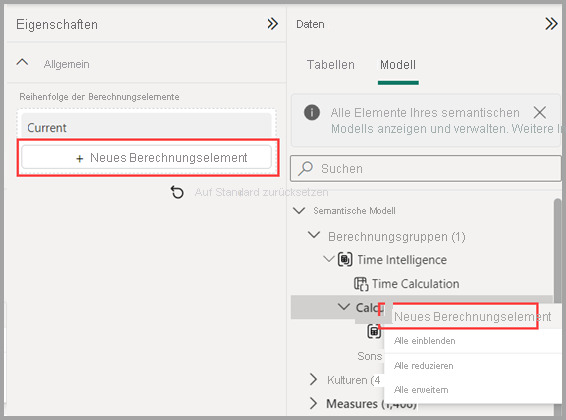566x420 pixels.
Task: Select the Time Intelligence tree item
Action: click(x=402, y=260)
